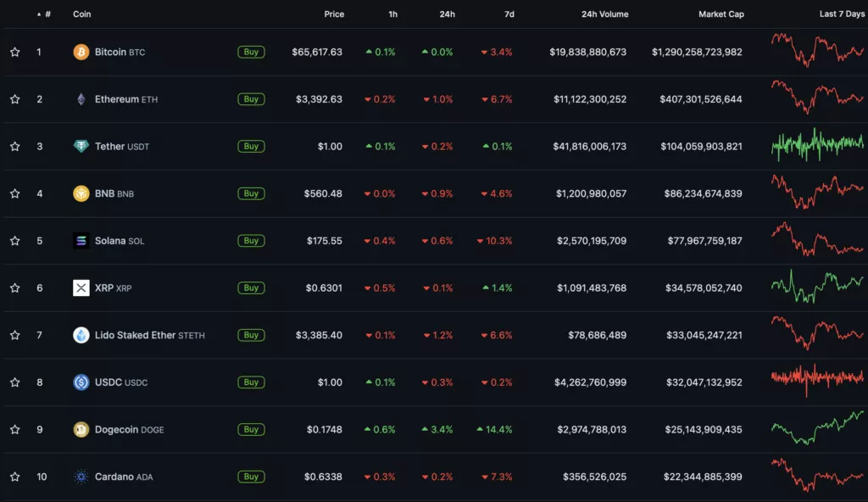Click Bitcoin price $65,617.63

click(x=317, y=52)
